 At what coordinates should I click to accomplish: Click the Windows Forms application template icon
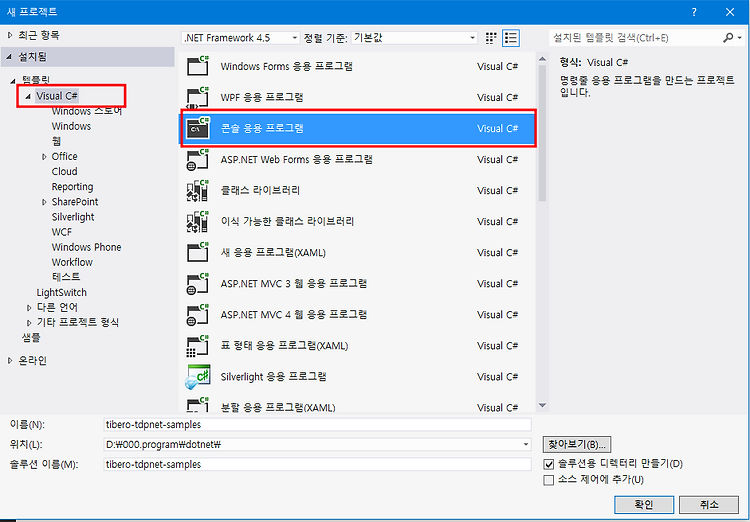tap(198, 66)
